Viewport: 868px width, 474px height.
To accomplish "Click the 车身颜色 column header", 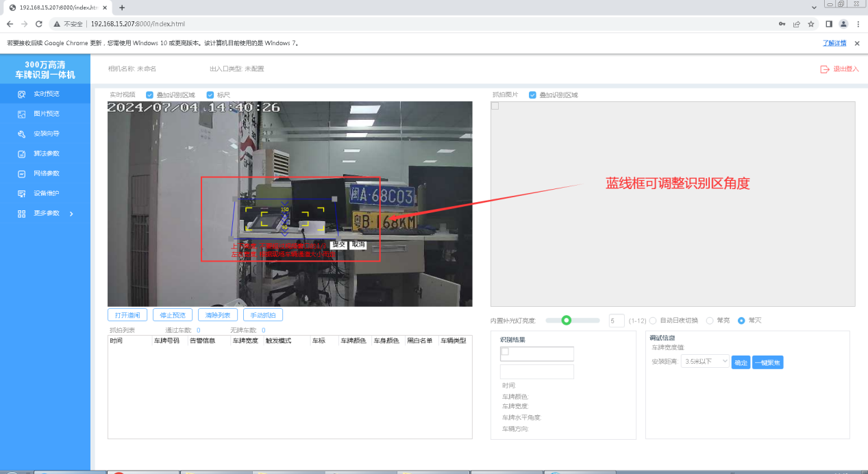I will coord(386,340).
